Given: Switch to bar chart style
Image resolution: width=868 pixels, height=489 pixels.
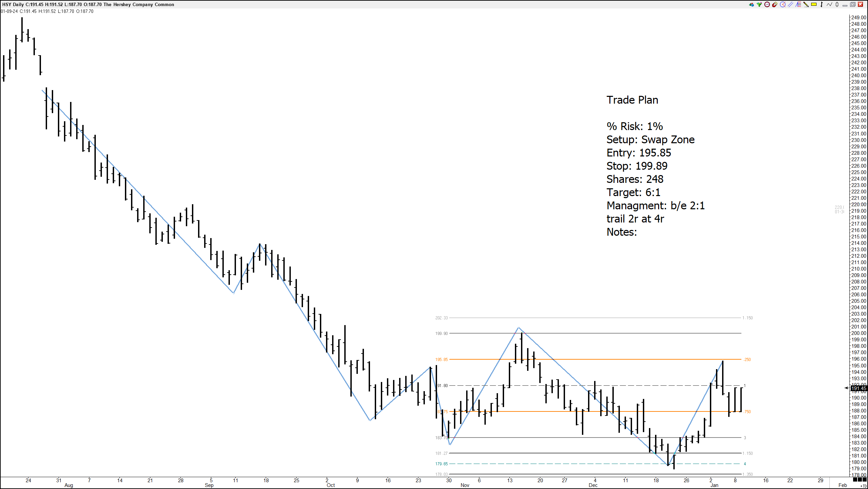Looking at the screenshot, I should pos(822,4).
